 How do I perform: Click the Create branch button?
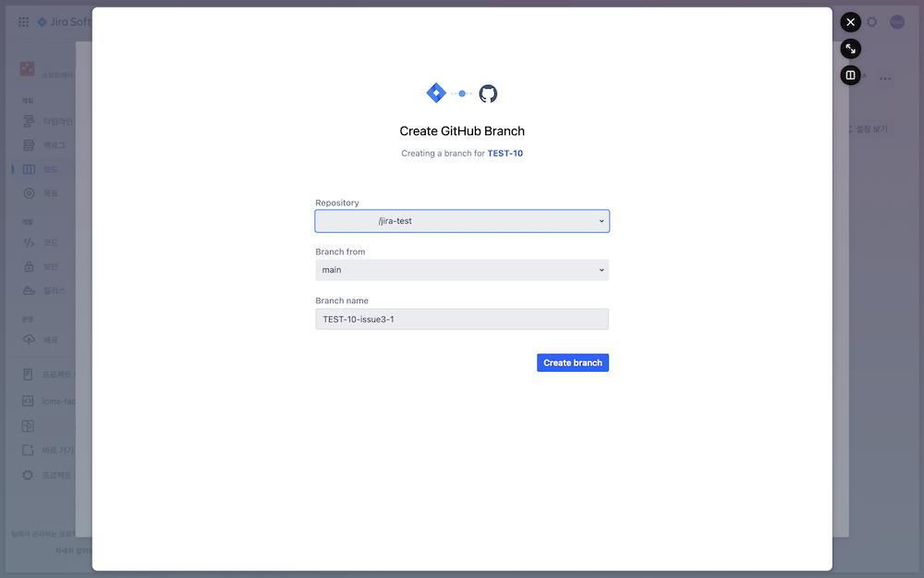572,363
